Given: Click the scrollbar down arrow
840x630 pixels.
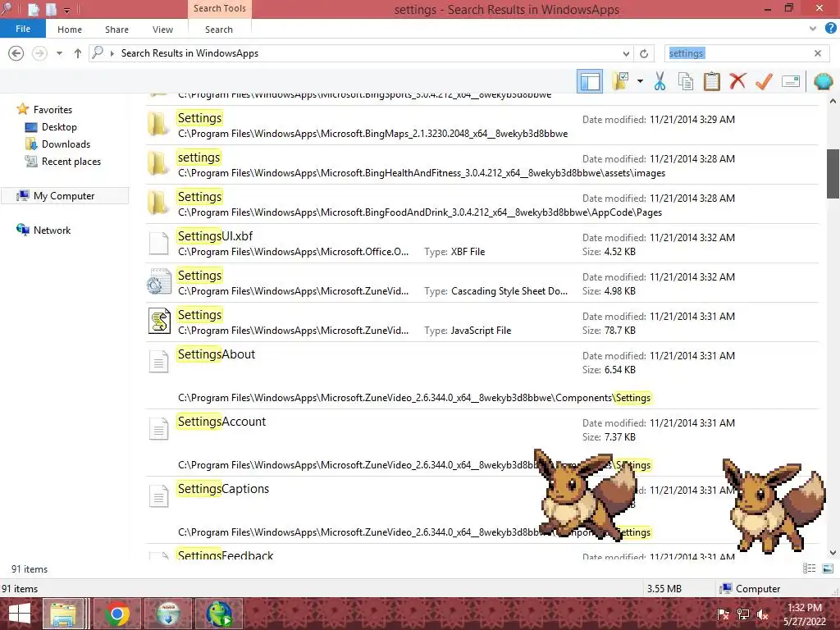Looking at the screenshot, I should coord(833,553).
